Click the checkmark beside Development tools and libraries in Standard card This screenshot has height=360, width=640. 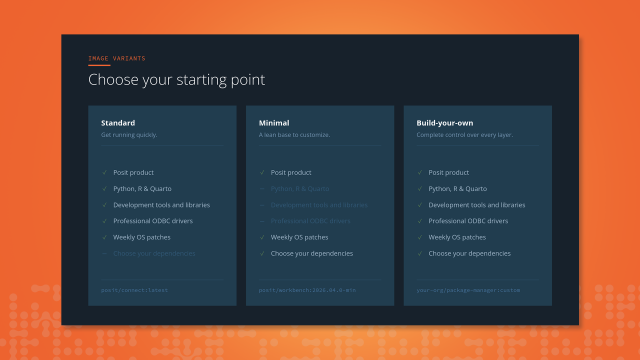click(104, 205)
